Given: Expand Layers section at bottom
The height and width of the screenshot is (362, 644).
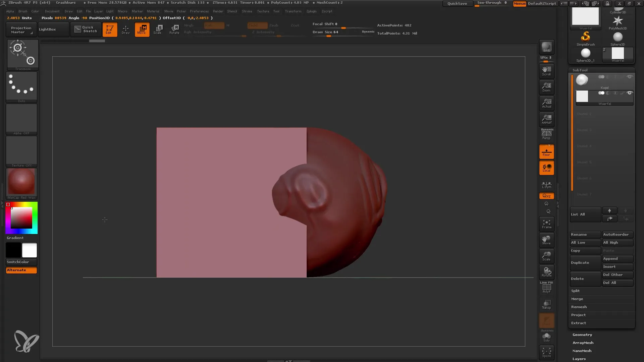Looking at the screenshot, I should click(x=579, y=358).
